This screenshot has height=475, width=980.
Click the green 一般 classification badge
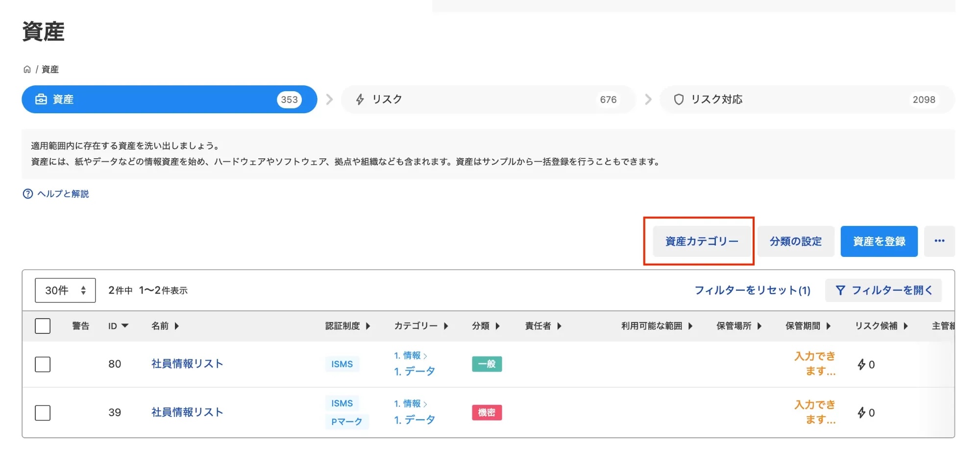coord(487,364)
